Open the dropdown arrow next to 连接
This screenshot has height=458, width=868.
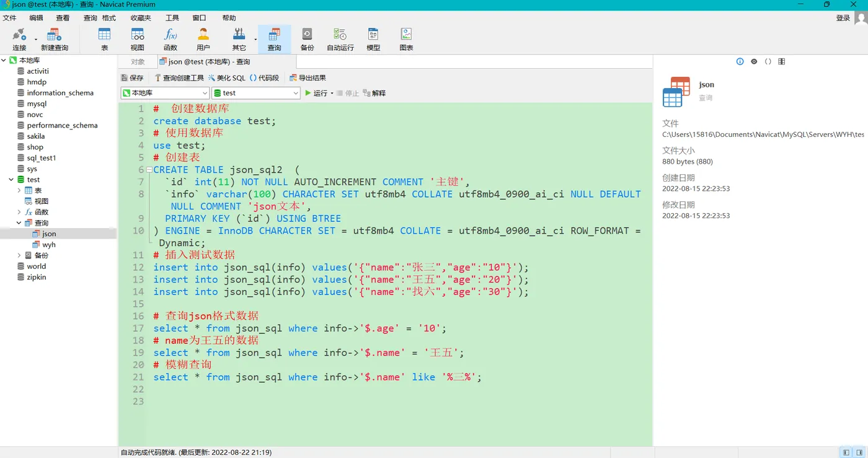[x=36, y=40]
